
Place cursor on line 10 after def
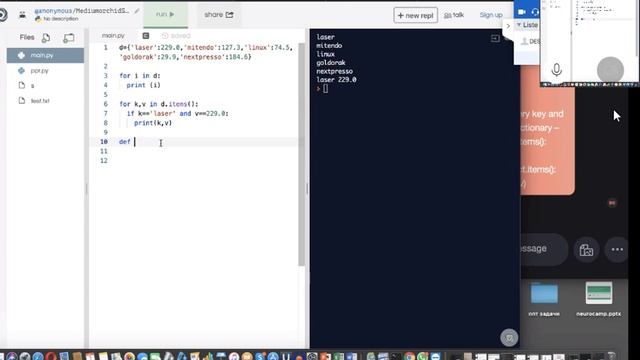135,142
